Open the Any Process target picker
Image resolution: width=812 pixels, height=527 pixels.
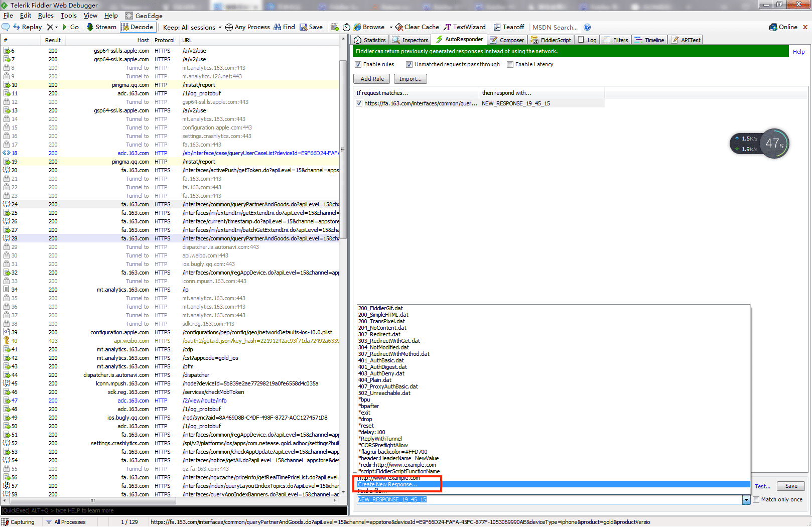coord(247,27)
